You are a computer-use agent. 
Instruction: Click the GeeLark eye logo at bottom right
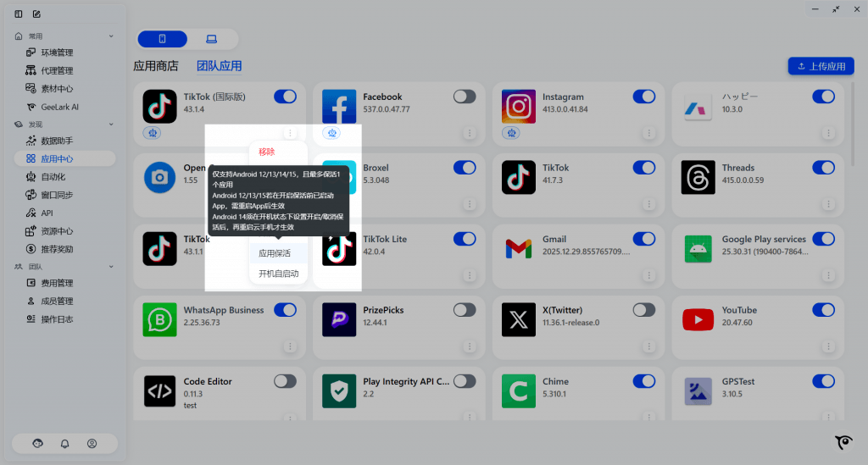tap(843, 443)
